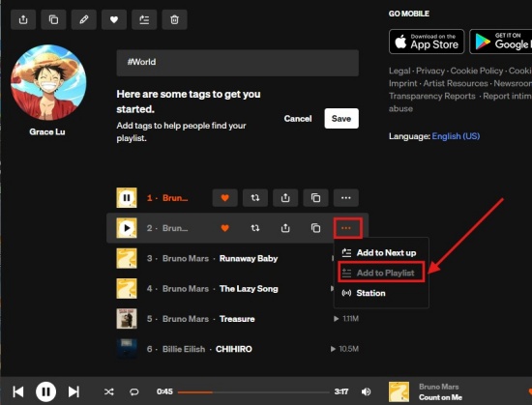This screenshot has width=532, height=405.
Task: Pause playback in the bottom player bar
Action: (x=45, y=391)
